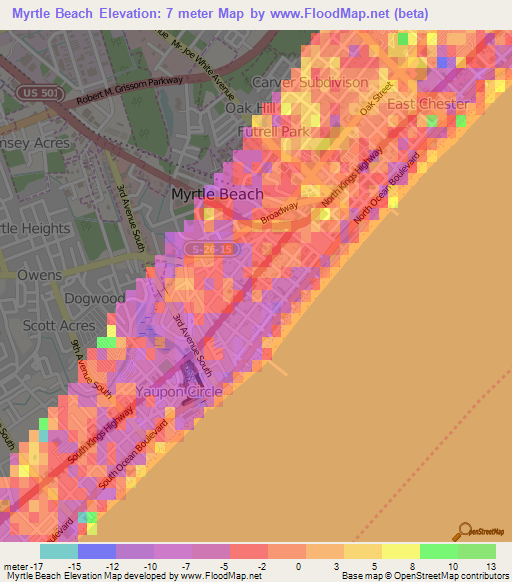This screenshot has height=582, width=512.
Task: Click the OpenStreetMap magnifier logo icon
Action: pos(462,532)
